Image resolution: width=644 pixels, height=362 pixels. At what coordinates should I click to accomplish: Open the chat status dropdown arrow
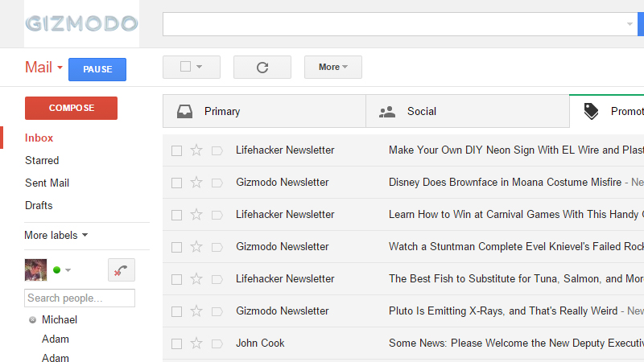68,270
